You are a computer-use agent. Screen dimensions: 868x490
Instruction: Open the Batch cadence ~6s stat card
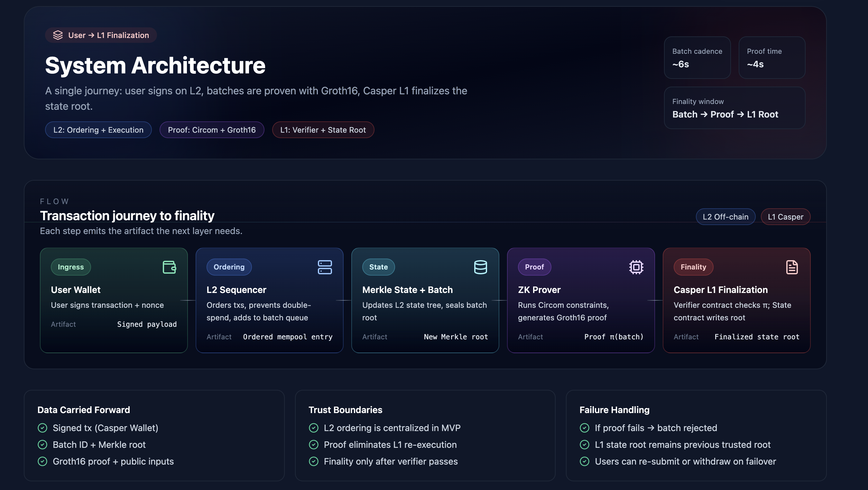[x=697, y=58]
